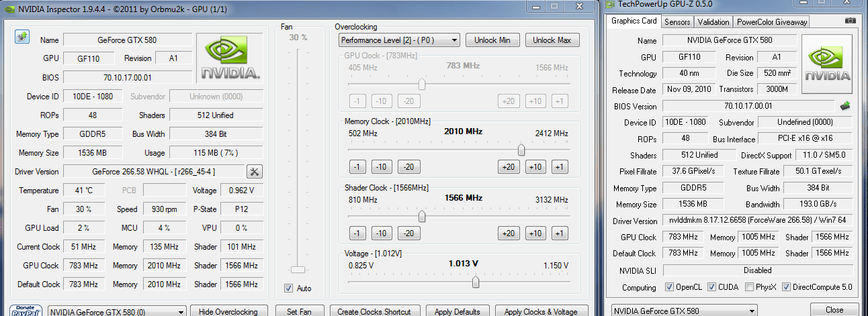Viewport: 868px width, 316px height.
Task: Open GPU selector dropdown in GPU-Z
Action: click(684, 311)
